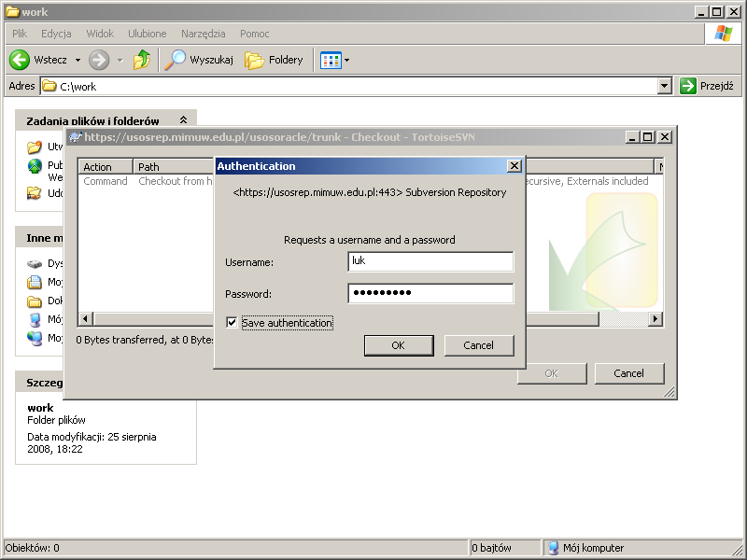
Task: Click the publish to web globe icon
Action: (x=35, y=166)
